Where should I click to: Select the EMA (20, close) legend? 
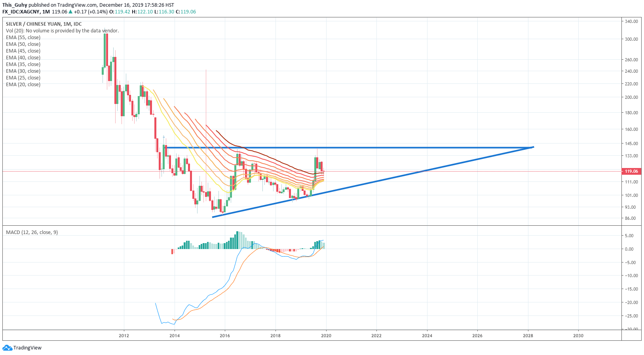[x=23, y=85]
